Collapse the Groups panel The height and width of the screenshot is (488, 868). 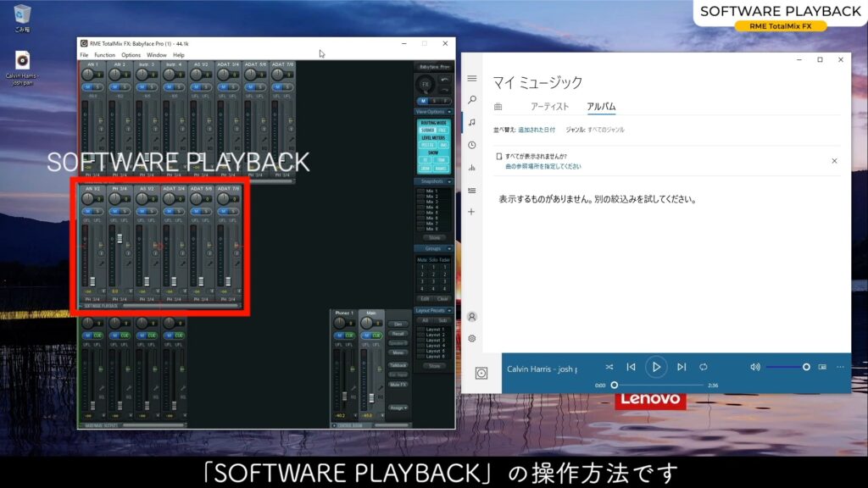click(x=449, y=248)
